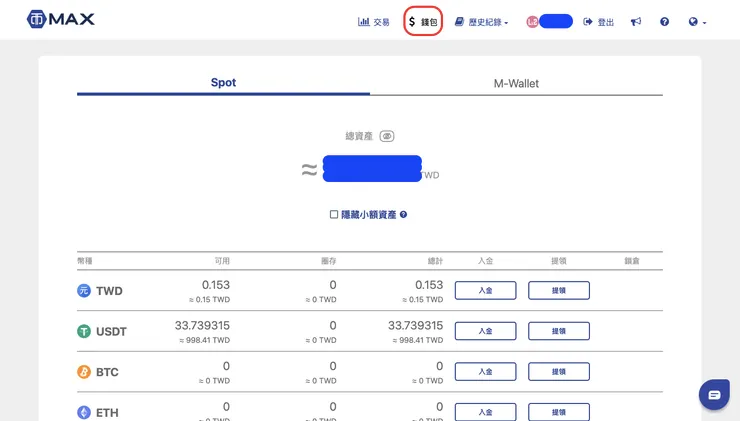Click the 總資產 label
The height and width of the screenshot is (421, 740).
coord(359,136)
